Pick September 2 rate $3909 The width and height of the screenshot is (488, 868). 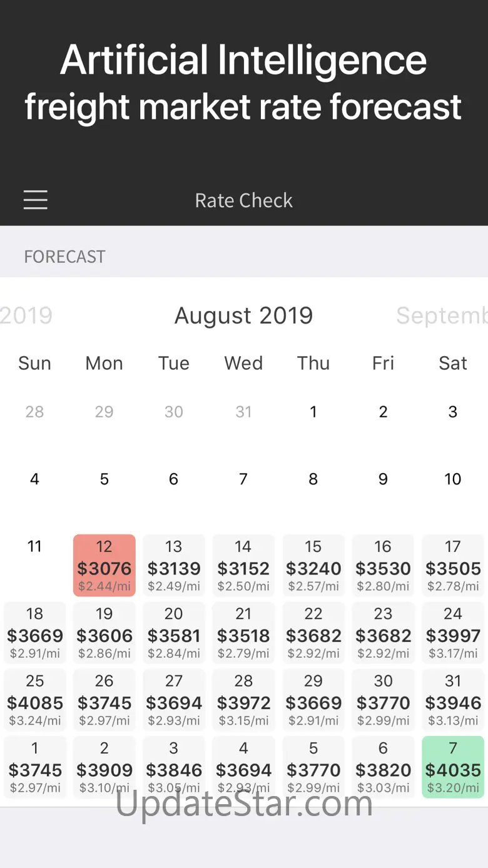click(x=104, y=767)
